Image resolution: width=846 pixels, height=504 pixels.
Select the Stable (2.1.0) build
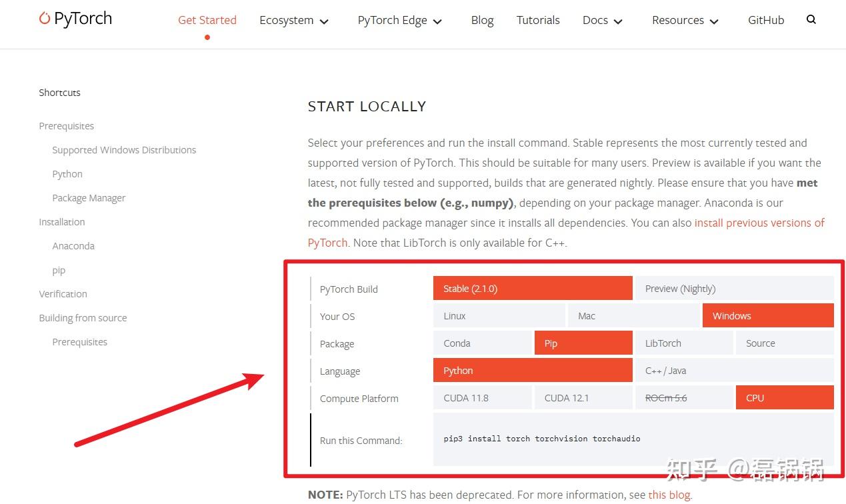tap(533, 288)
